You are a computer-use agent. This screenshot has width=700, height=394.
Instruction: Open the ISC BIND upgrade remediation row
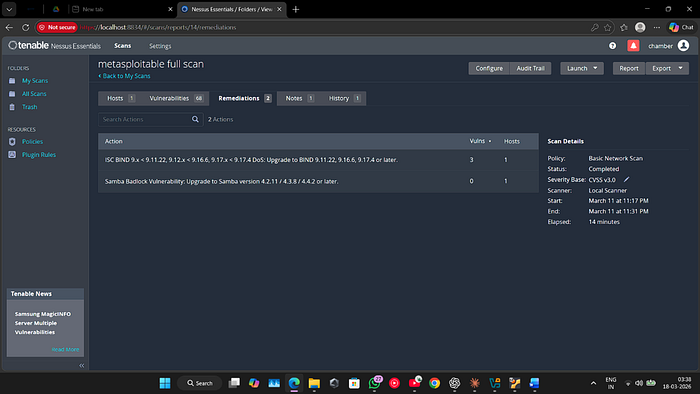tap(318, 160)
